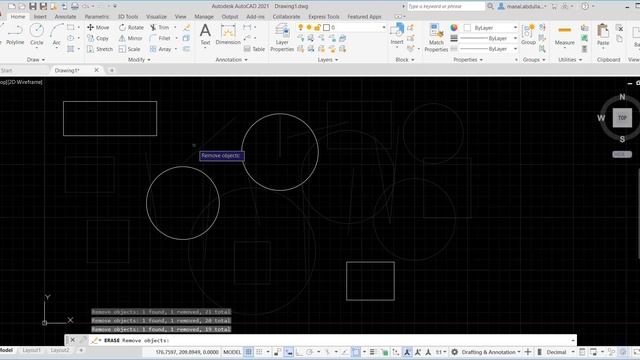Screen dimensions: 640x360
Task: Click the keyword search input field
Action: tap(446, 6)
